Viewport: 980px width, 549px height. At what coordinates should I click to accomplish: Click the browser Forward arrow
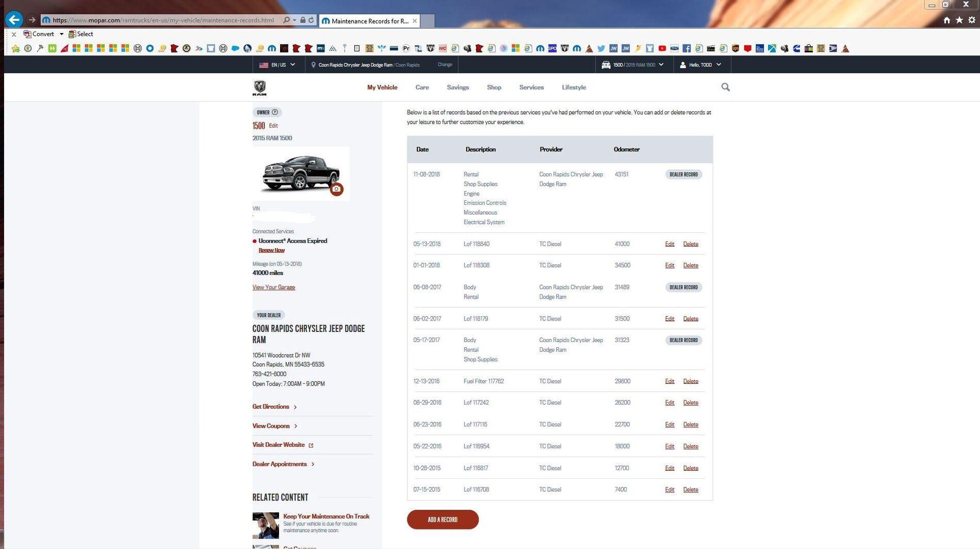tap(32, 20)
